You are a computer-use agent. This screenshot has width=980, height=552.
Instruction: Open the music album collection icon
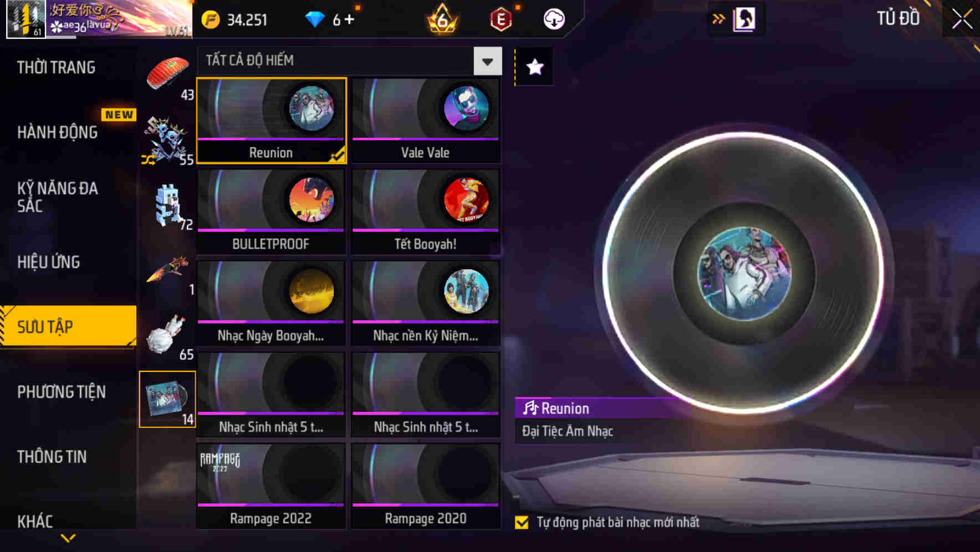click(x=167, y=399)
